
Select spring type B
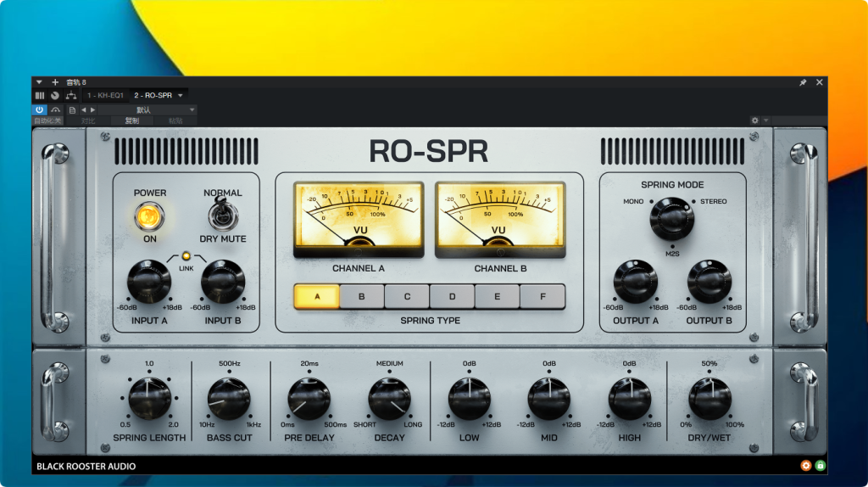(361, 296)
